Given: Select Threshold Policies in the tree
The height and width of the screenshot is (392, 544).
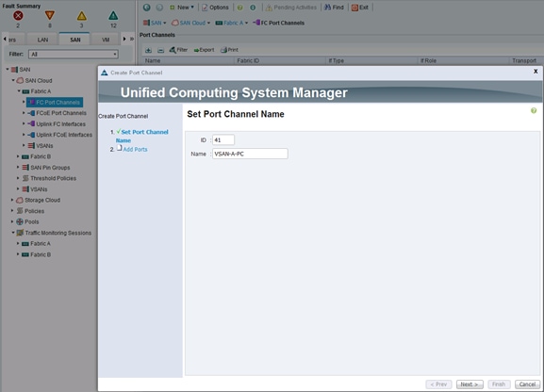Looking at the screenshot, I should click(49, 178).
